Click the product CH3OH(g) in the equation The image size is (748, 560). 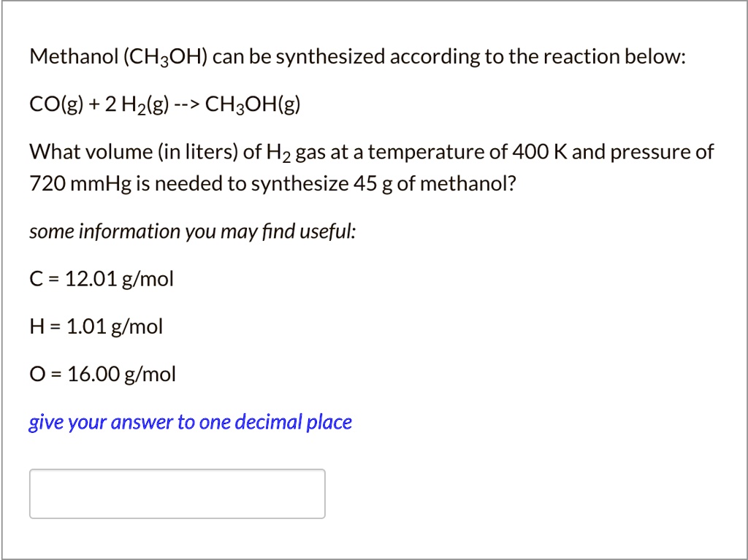(252, 104)
